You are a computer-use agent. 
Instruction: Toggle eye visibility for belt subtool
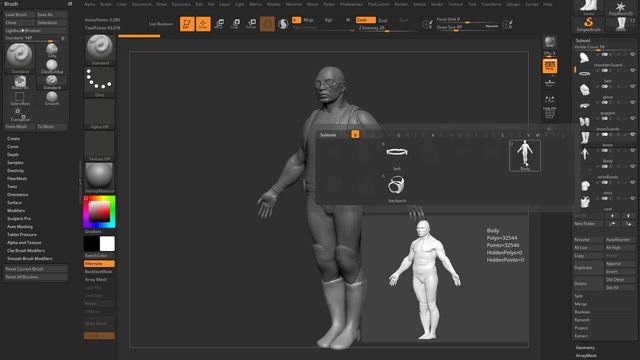633,71
